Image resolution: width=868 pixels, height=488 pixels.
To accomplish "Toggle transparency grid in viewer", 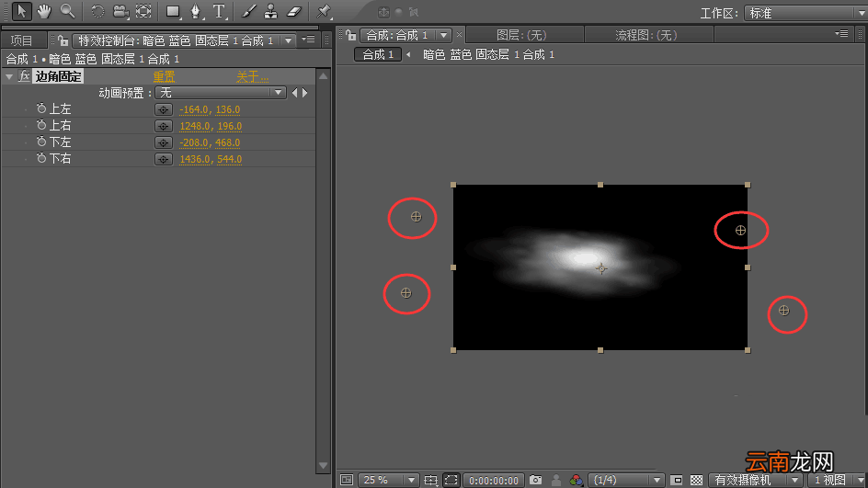I will pos(696,480).
